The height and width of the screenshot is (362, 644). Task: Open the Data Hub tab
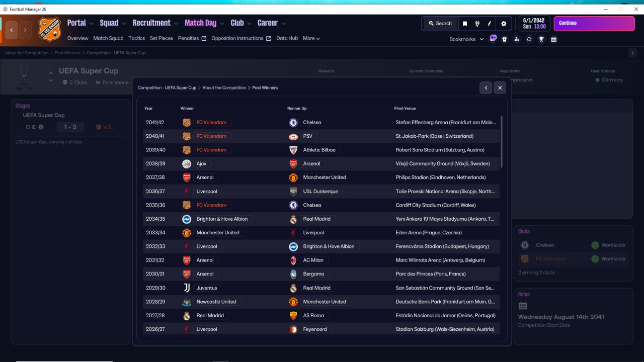[287, 38]
